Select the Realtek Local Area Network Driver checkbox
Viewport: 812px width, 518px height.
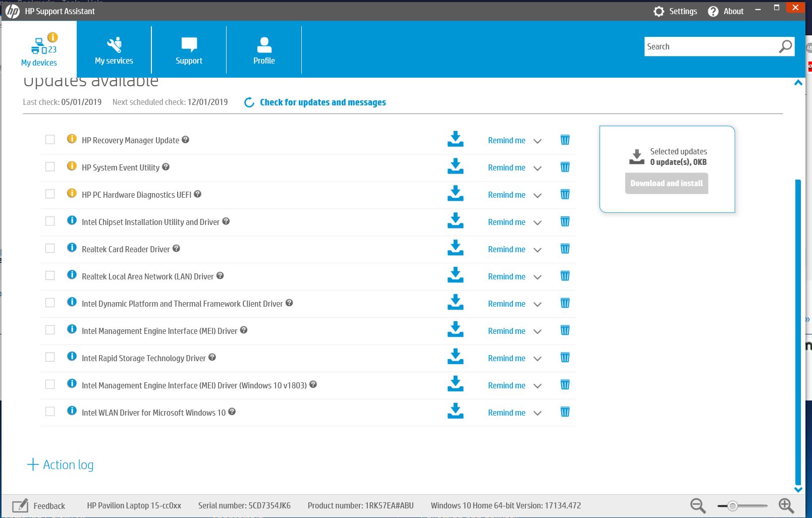click(x=50, y=276)
